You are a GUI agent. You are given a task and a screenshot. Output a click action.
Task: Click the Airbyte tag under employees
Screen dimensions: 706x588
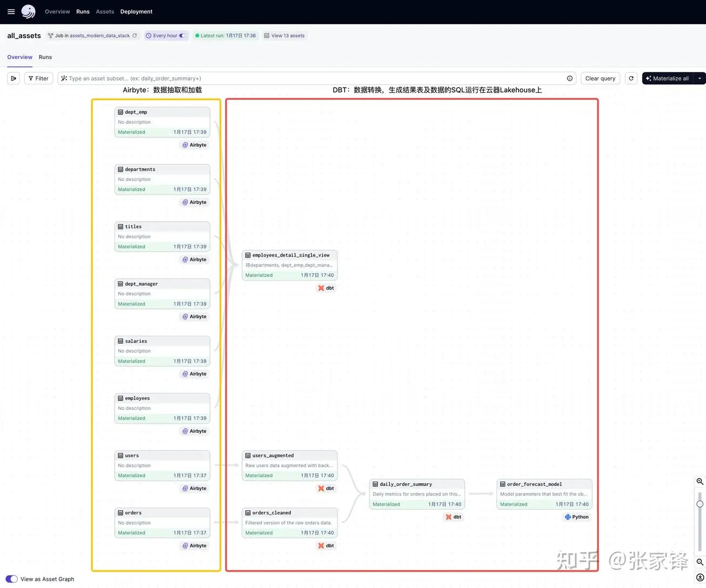pyautogui.click(x=194, y=431)
